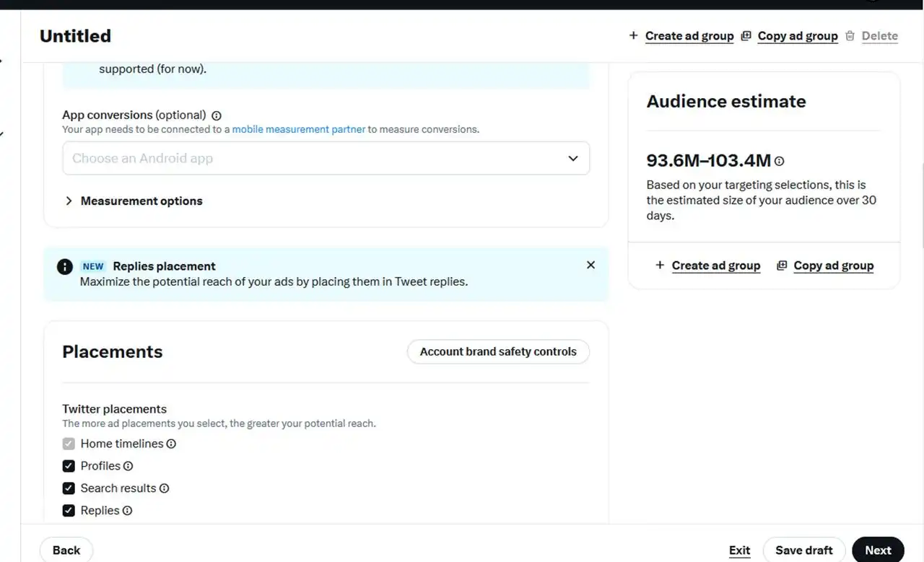Uncheck the Profiles placement checkbox
The image size is (924, 562).
tap(69, 466)
